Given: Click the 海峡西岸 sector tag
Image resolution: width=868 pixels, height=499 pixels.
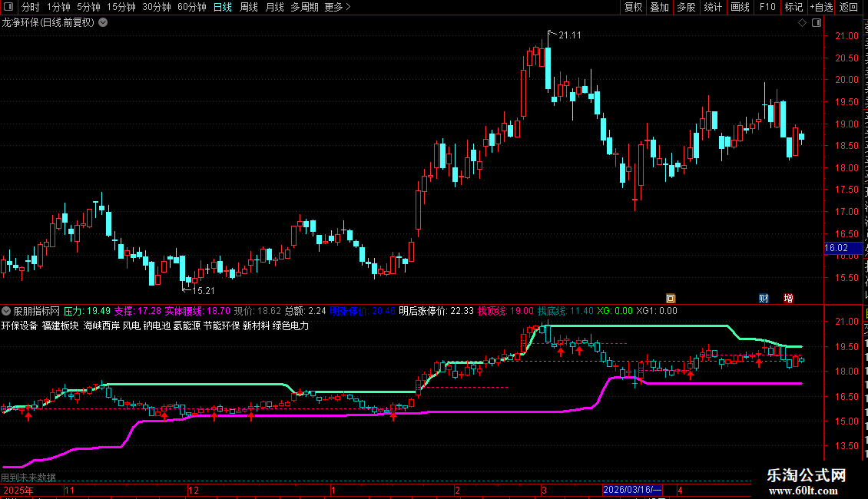Looking at the screenshot, I should pos(101,326).
